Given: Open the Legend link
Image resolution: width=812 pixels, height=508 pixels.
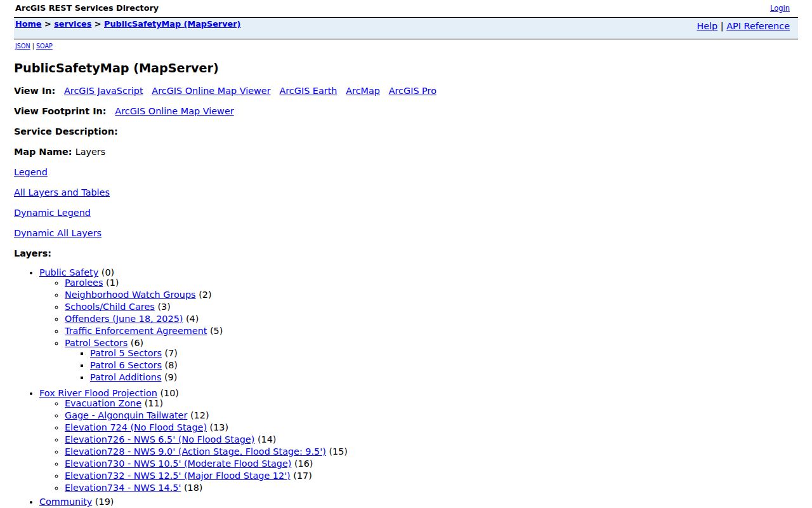Looking at the screenshot, I should 30,172.
